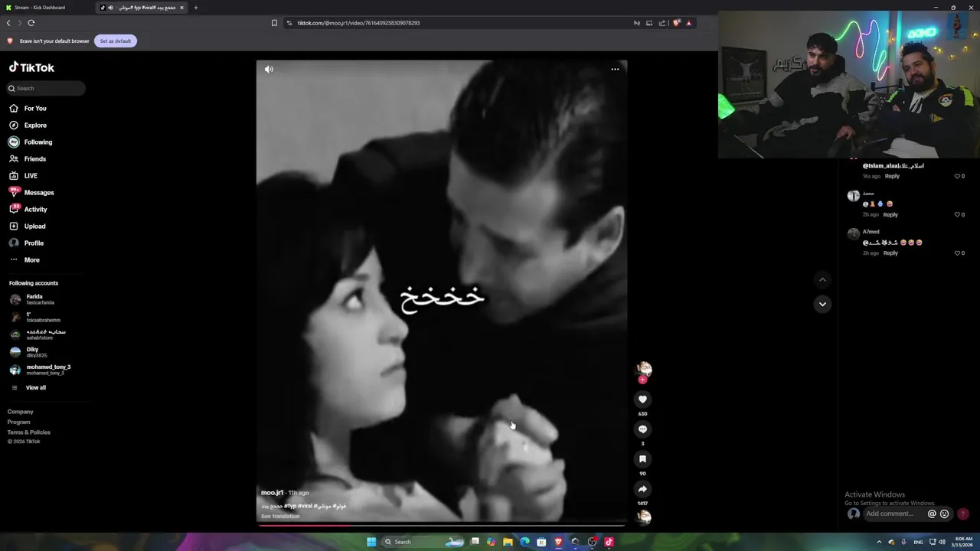Viewport: 980px width, 551px height.
Task: Follow creator via the red plus badge
Action: (642, 380)
